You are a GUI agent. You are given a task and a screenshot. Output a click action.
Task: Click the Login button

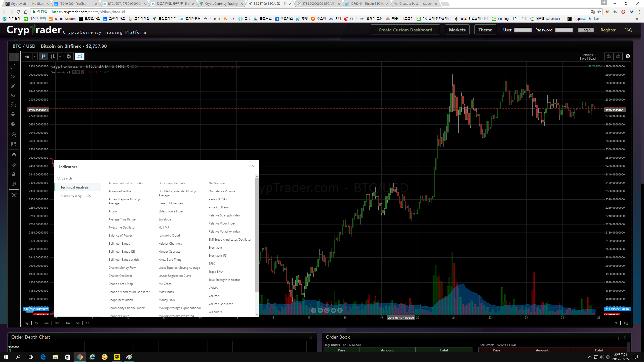[x=586, y=30]
